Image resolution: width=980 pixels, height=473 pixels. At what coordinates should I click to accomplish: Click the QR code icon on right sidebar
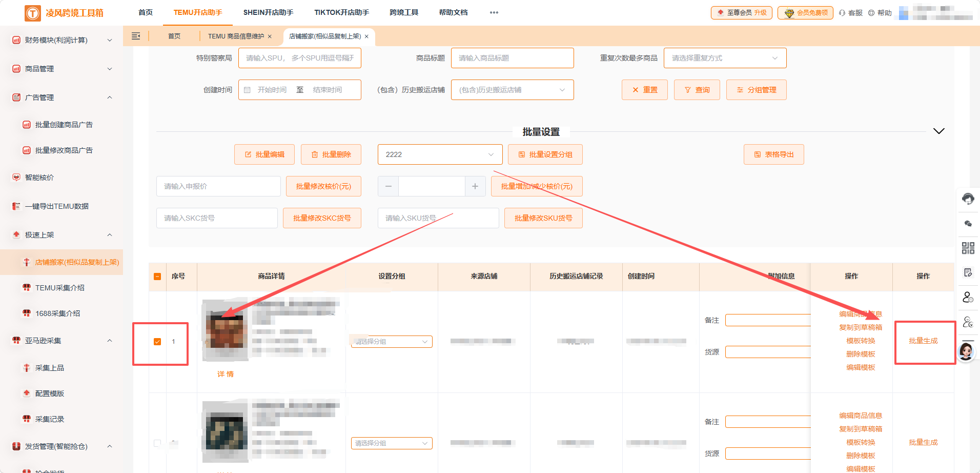[x=968, y=248]
